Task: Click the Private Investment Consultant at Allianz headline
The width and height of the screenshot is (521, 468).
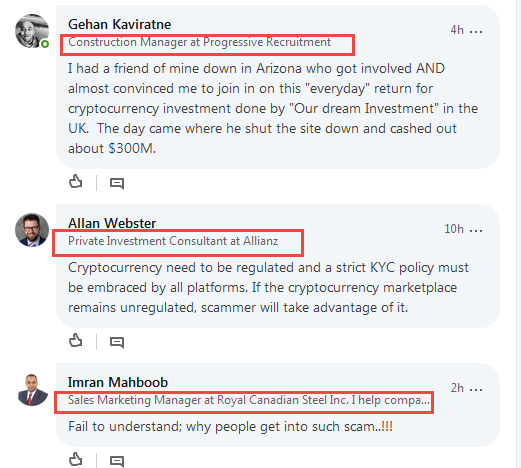Action: pos(173,241)
